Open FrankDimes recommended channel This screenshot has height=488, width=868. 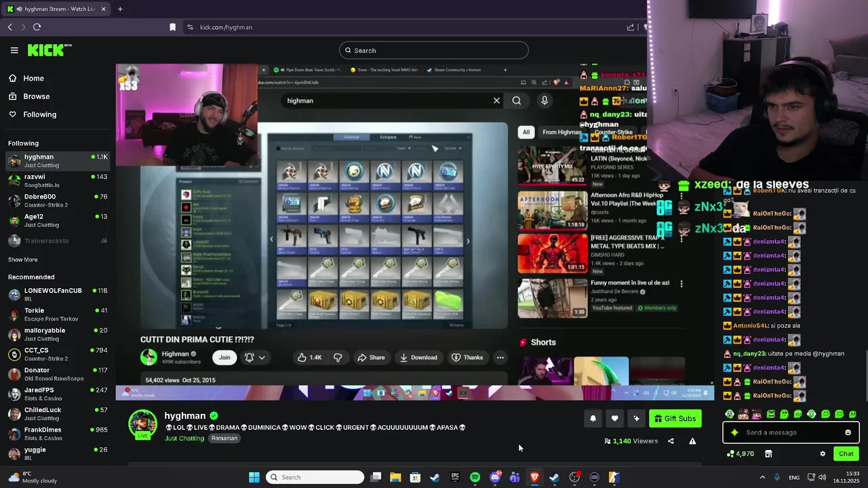(58, 434)
